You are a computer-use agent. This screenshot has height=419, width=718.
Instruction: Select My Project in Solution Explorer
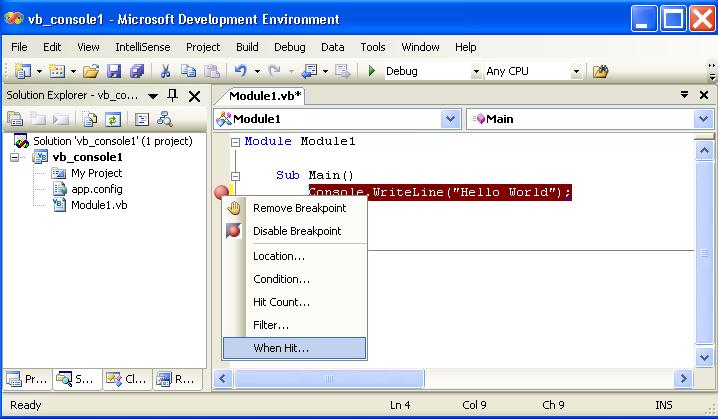[97, 173]
